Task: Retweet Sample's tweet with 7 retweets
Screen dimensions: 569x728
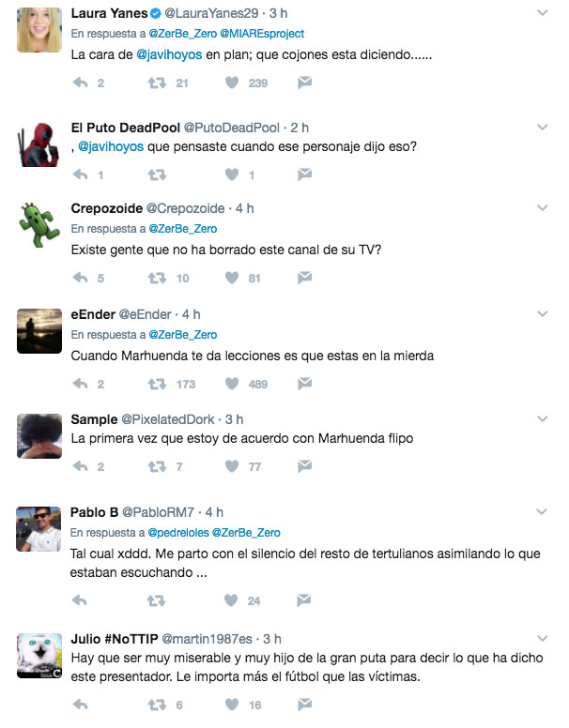Action: pos(157,466)
